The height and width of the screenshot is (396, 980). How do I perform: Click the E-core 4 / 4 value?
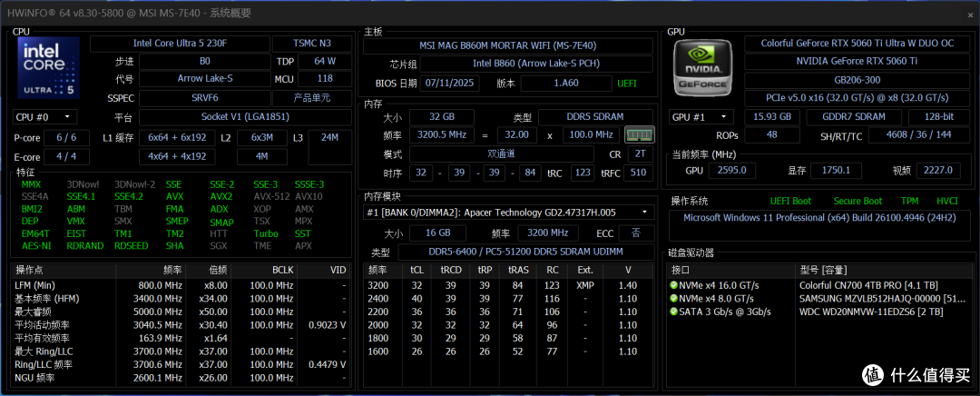click(x=66, y=156)
